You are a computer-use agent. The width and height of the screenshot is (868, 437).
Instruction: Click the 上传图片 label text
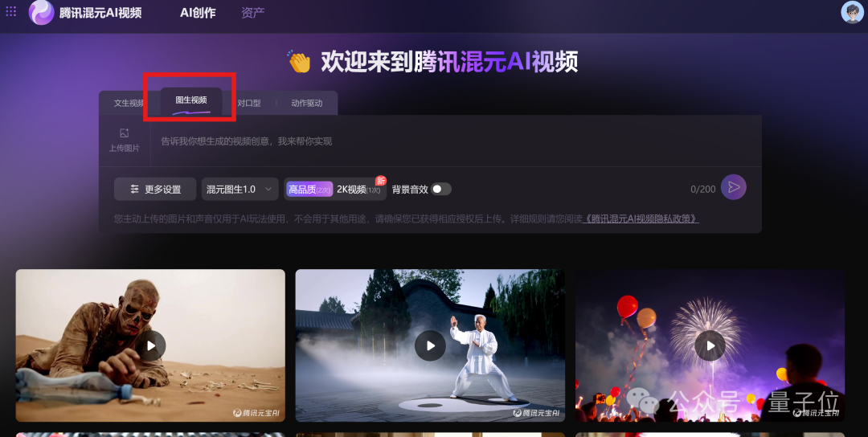124,149
